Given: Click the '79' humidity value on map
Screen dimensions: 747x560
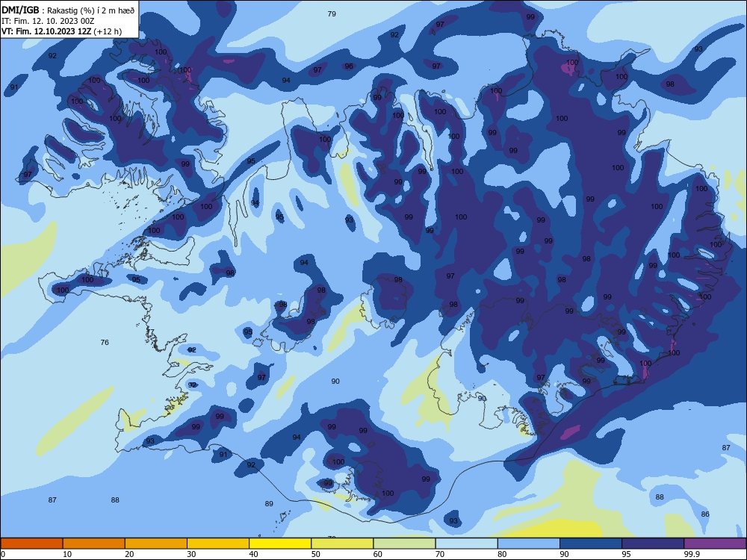Looking at the screenshot, I should coord(332,13).
